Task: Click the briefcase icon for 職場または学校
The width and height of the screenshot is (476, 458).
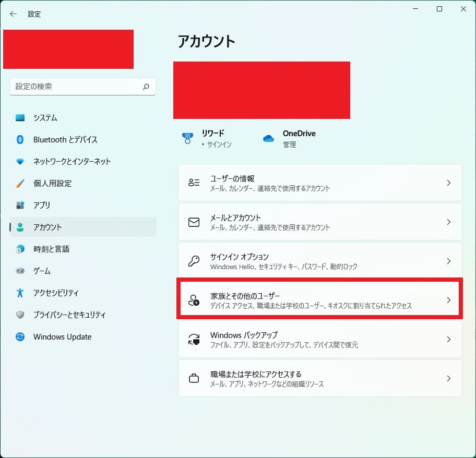Action: click(194, 378)
